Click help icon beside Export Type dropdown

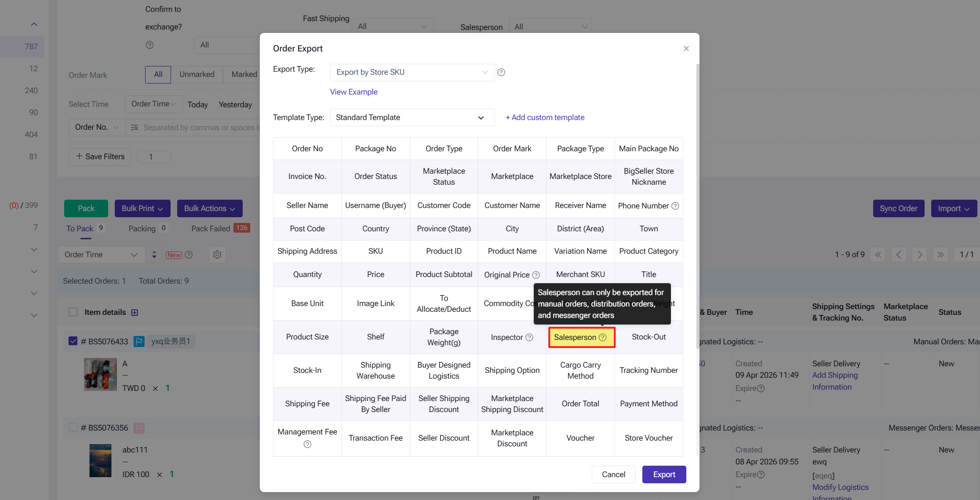[501, 72]
